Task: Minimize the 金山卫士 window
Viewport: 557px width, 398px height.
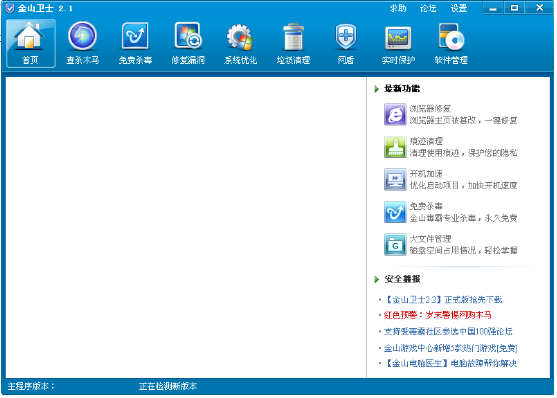Action: point(493,8)
